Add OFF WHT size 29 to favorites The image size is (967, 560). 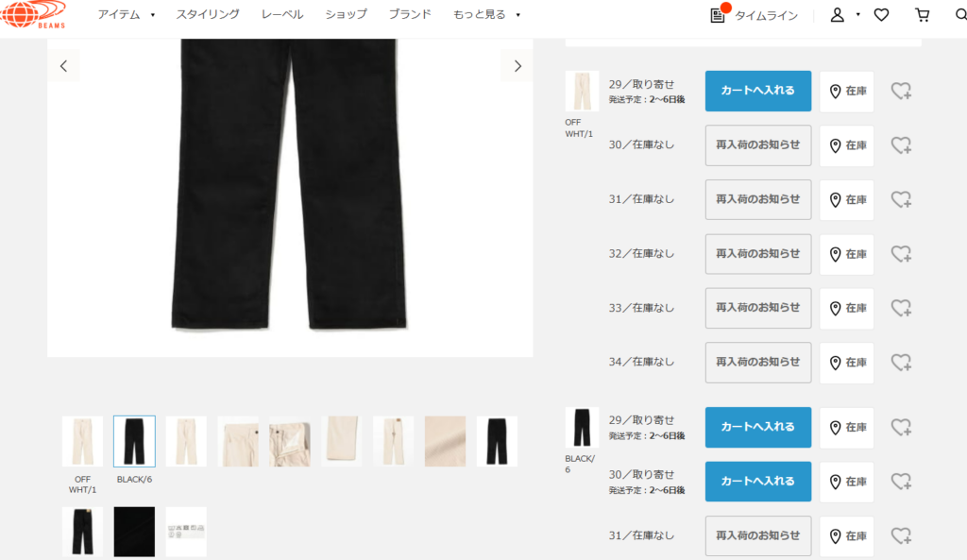[x=901, y=92]
